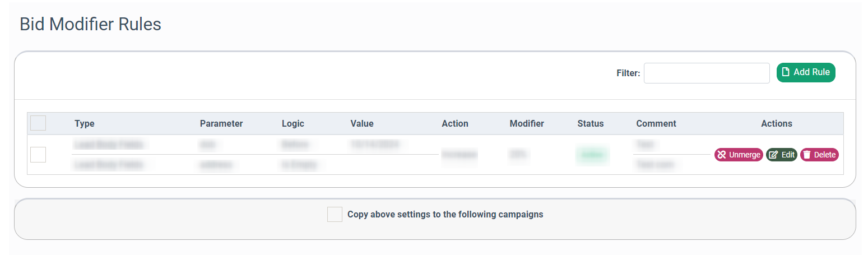Check the rule row's selection checkbox
Image resolution: width=868 pixels, height=255 pixels.
pos(38,155)
